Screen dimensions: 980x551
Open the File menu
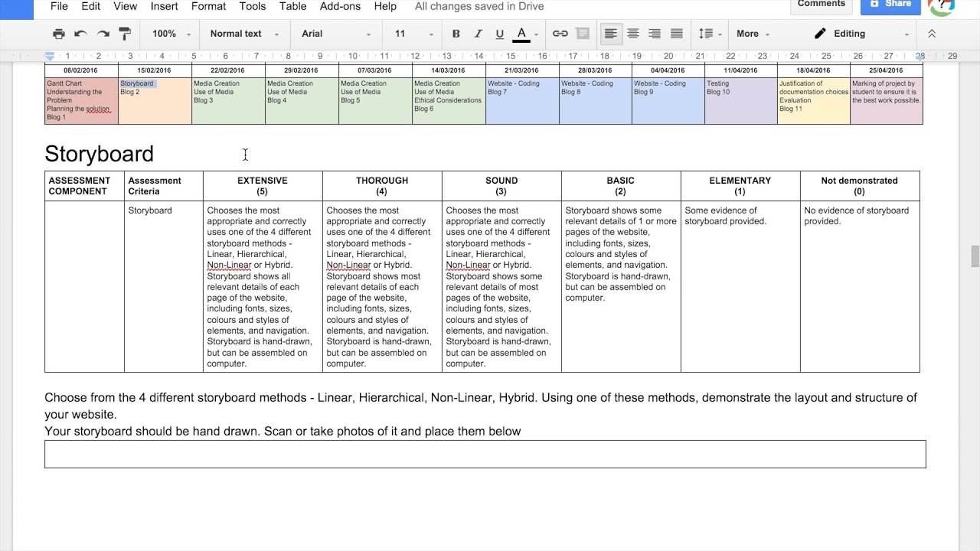pyautogui.click(x=59, y=6)
